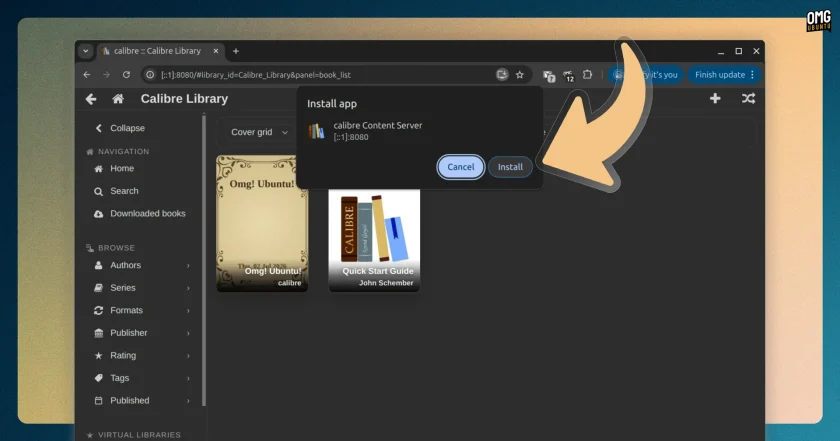
Task: Close the calibre :: Calibre Library tab
Action: click(216, 51)
